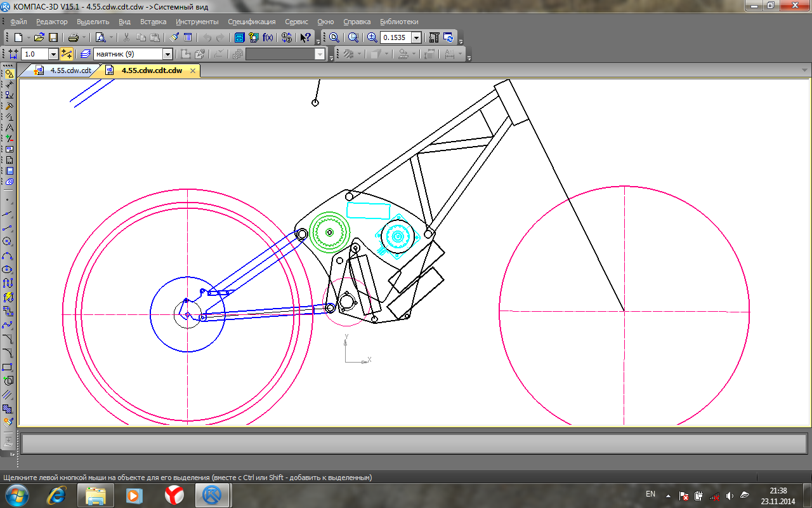Expand the zoom scale 0.1535 dropdown
Viewport: 812px width, 508px height.
coord(417,37)
